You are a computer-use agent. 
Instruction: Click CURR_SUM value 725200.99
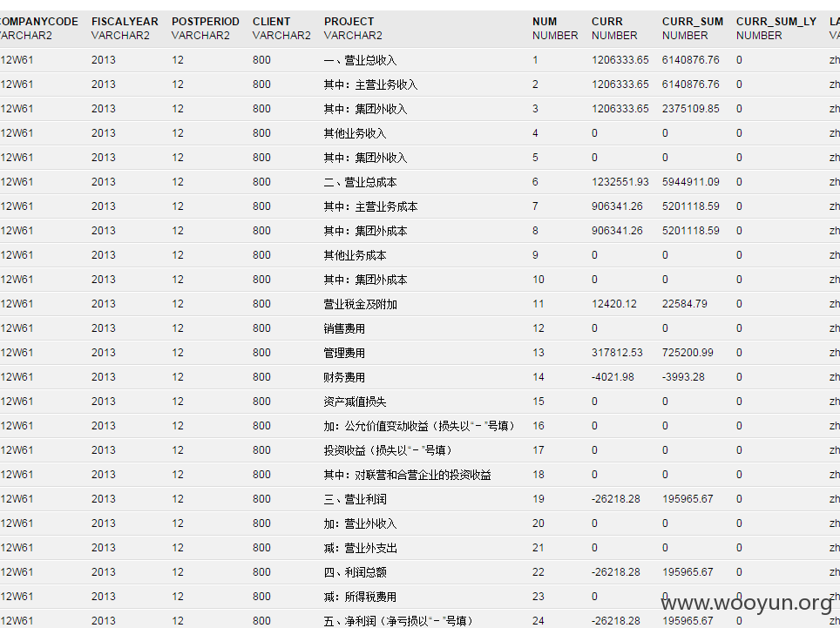pos(688,352)
